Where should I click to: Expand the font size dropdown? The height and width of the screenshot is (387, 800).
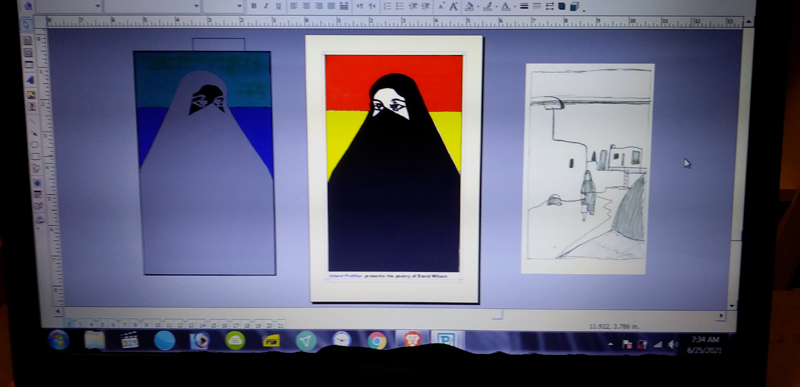coord(239,6)
